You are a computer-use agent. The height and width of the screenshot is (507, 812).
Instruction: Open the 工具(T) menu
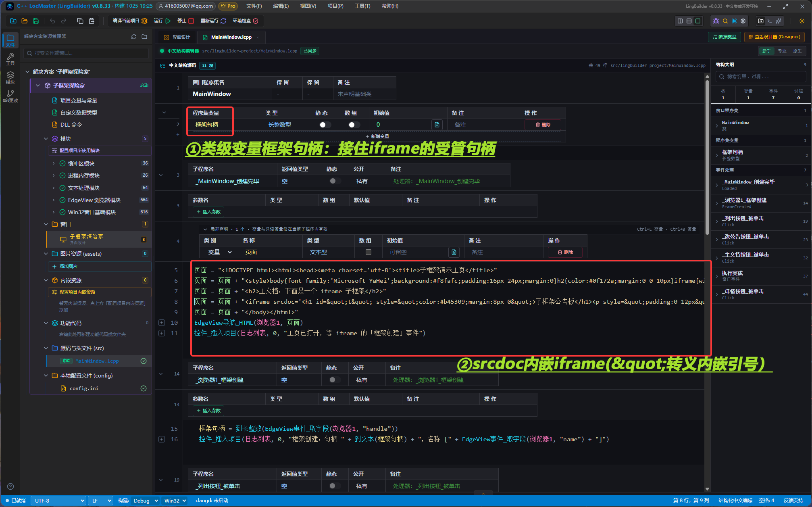[x=362, y=6]
